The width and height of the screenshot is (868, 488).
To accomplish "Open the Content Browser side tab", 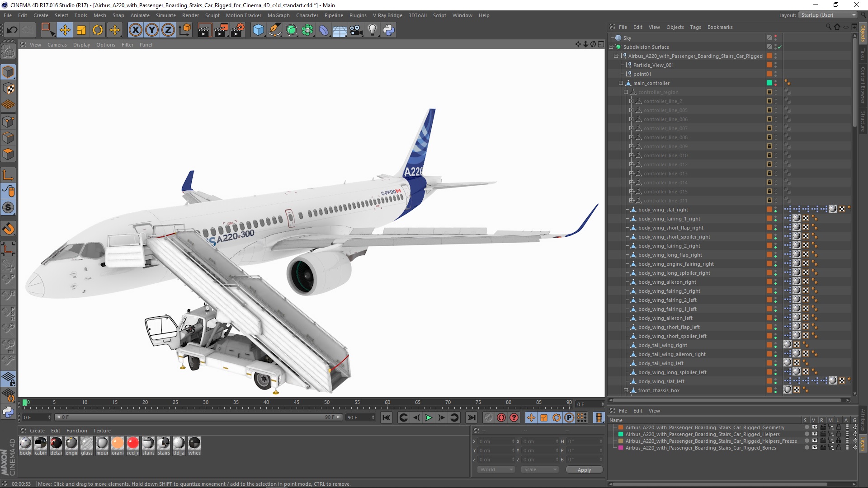I will [863, 85].
